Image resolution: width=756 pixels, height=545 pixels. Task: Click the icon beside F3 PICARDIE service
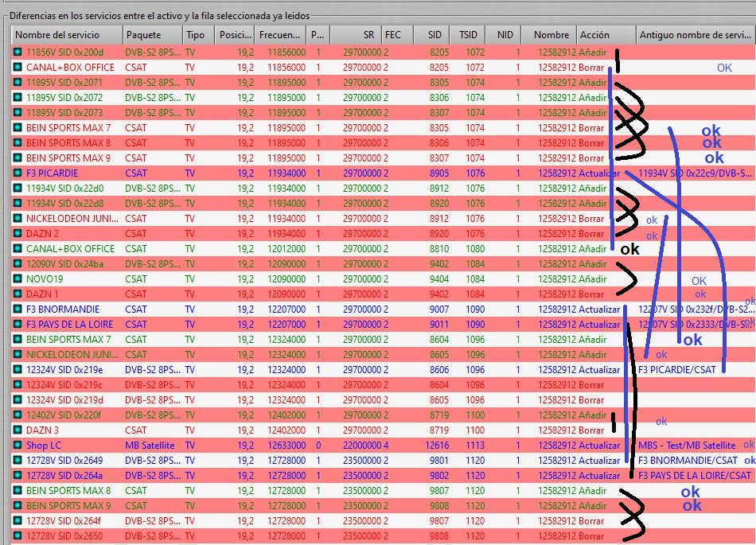click(x=18, y=173)
